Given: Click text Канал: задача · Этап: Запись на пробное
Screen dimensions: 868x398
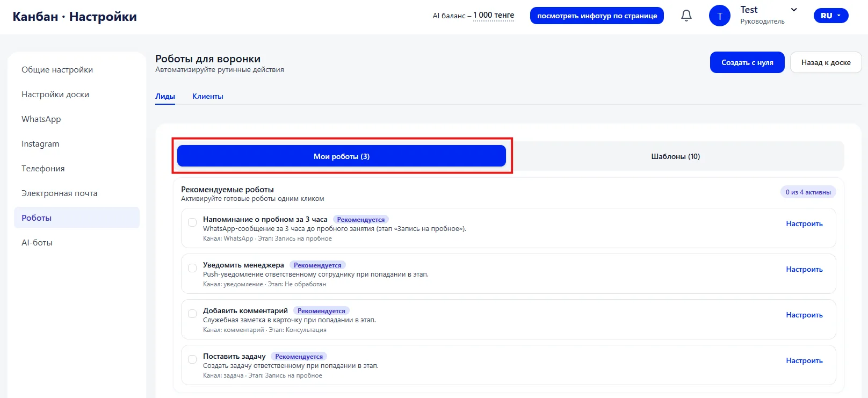Looking at the screenshot, I should 263,375.
